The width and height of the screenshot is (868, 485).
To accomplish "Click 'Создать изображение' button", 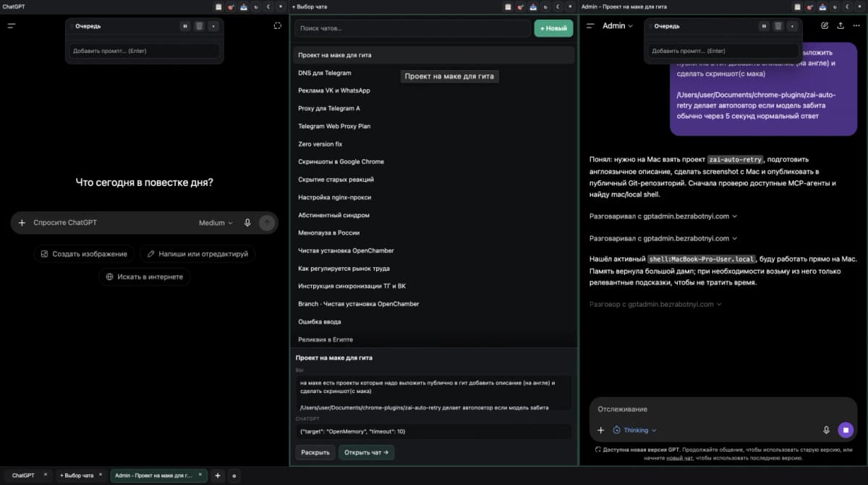I will pyautogui.click(x=84, y=254).
